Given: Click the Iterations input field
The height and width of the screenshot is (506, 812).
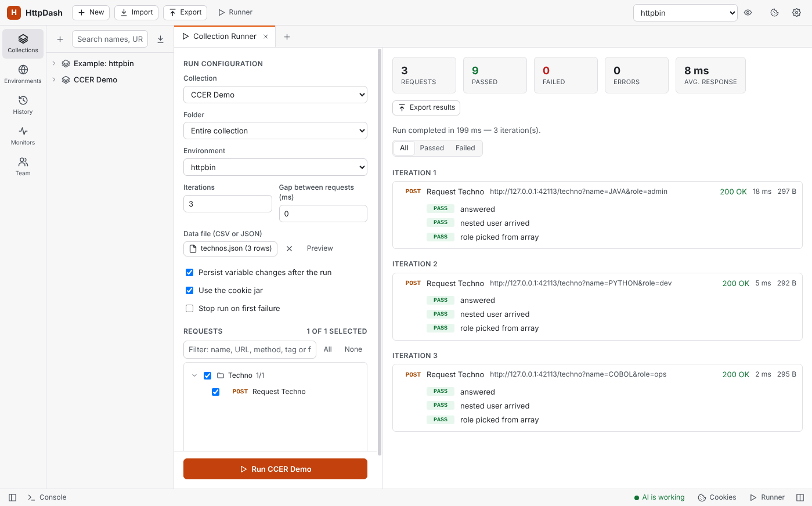Looking at the screenshot, I should pos(228,204).
